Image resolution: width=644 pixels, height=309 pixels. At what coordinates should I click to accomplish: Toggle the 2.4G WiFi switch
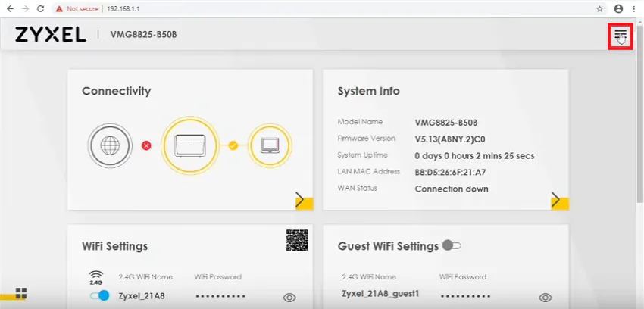99,295
